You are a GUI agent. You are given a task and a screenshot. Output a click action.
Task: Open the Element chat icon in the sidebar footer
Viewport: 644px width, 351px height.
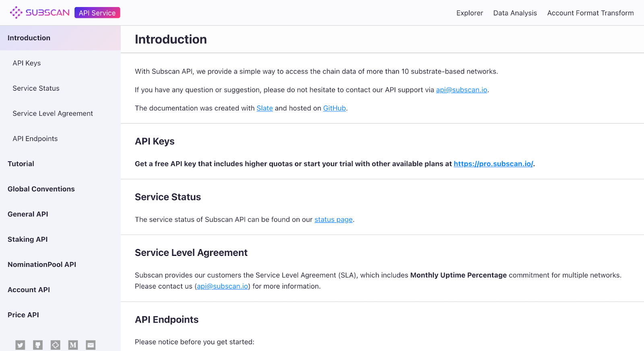[x=56, y=345]
